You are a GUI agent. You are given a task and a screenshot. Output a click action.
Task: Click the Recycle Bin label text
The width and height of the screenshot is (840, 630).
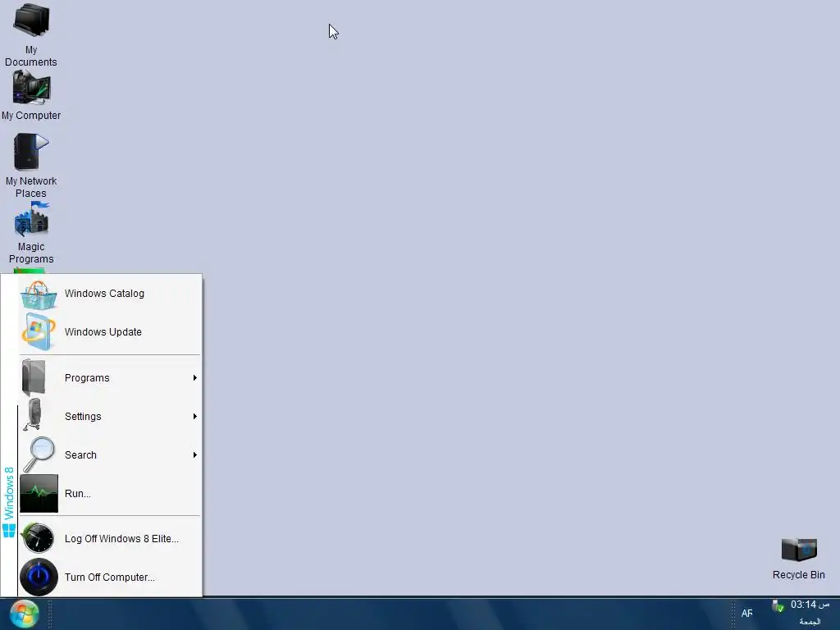point(799,575)
